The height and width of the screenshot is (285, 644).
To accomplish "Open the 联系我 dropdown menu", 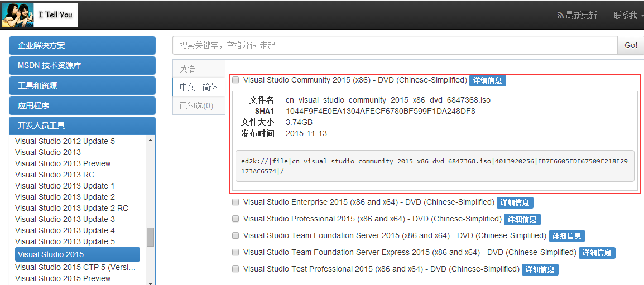I will pos(628,16).
